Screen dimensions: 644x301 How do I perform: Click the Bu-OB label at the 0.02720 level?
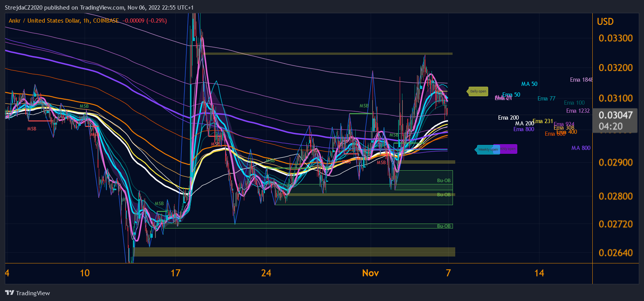[444, 226]
